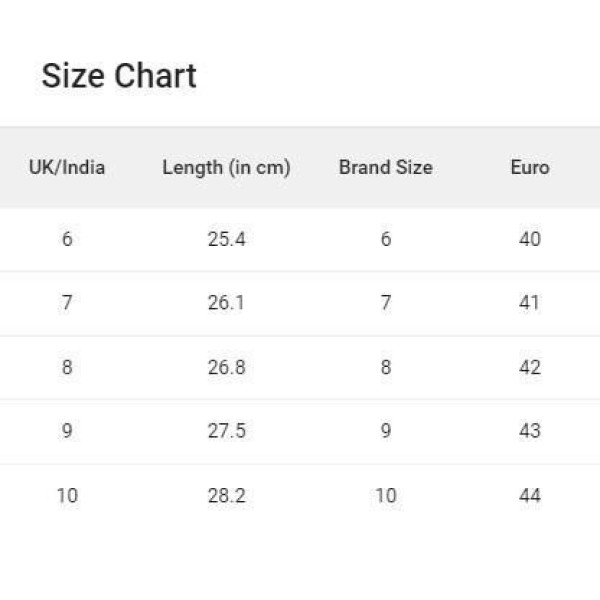
Task: Click the Brand Size column header
Action: 385,167
